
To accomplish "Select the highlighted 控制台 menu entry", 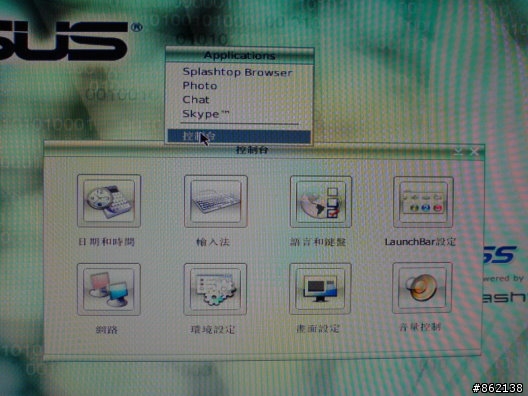I will pyautogui.click(x=239, y=136).
